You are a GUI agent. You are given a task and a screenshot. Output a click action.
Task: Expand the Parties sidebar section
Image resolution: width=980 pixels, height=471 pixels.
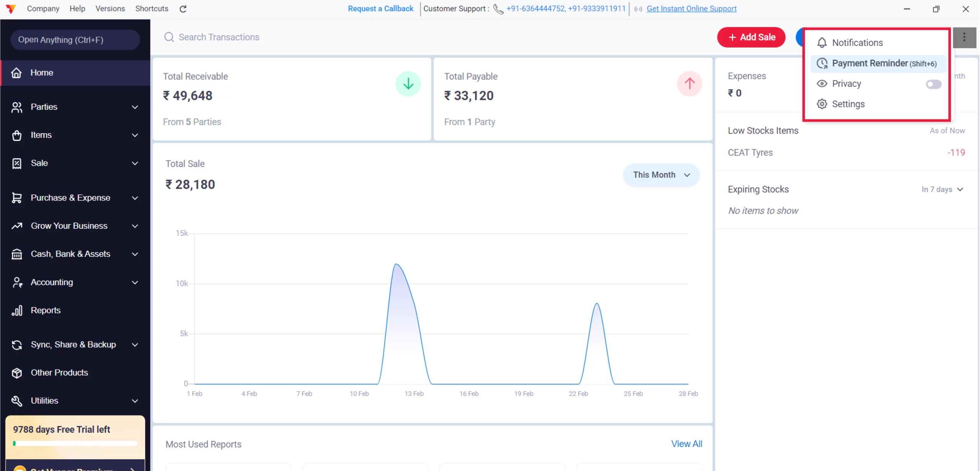coord(135,107)
